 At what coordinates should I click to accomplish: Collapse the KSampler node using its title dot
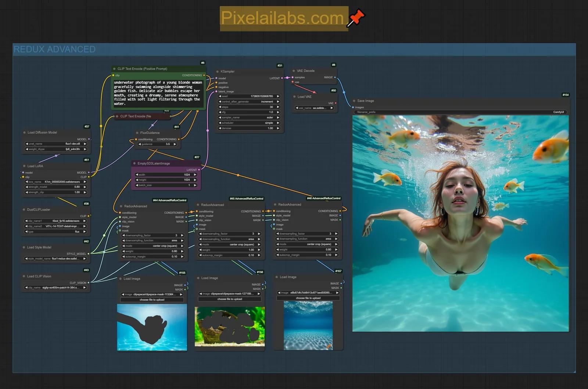[217, 71]
